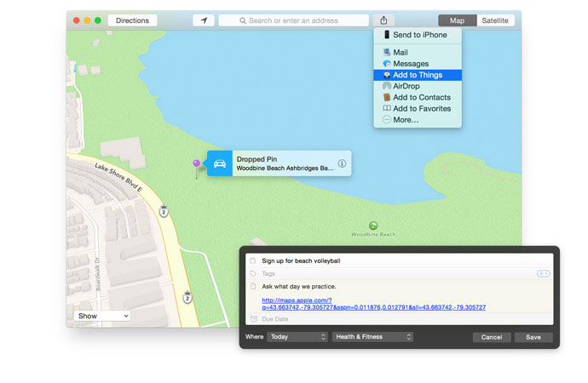588x383 pixels.
Task: Open the Health & Fitness project dropdown
Action: coord(372,337)
